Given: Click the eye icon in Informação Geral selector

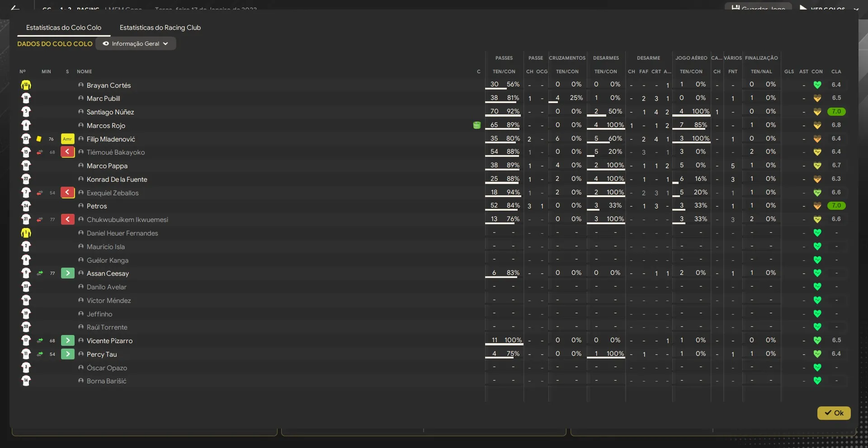Looking at the screenshot, I should pos(106,44).
